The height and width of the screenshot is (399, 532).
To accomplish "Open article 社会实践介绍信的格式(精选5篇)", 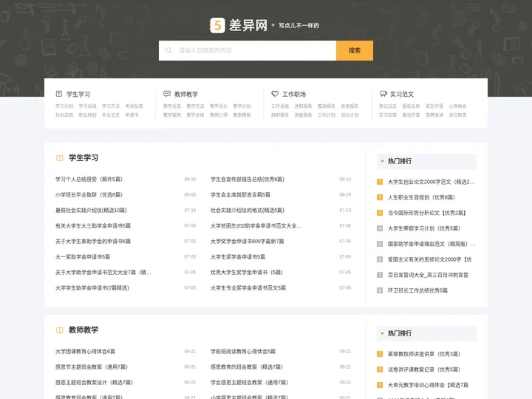I will tap(248, 211).
